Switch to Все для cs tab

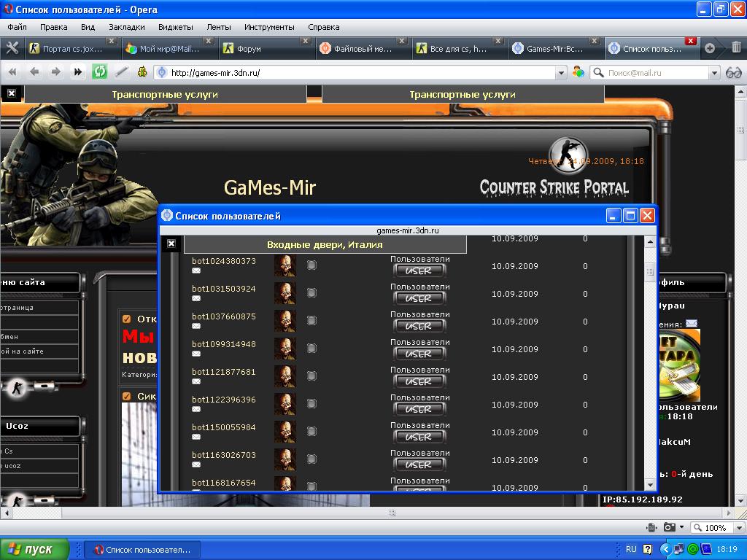pyautogui.click(x=458, y=49)
